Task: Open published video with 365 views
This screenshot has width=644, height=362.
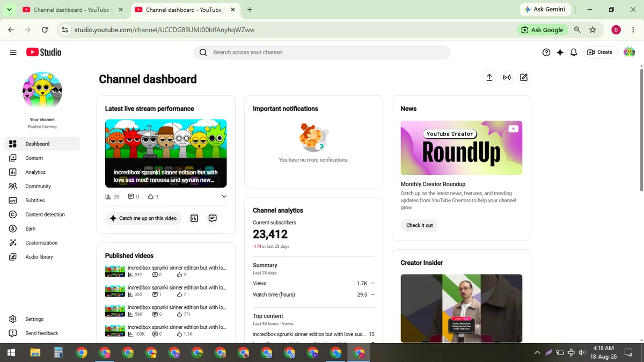Action: tap(166, 291)
